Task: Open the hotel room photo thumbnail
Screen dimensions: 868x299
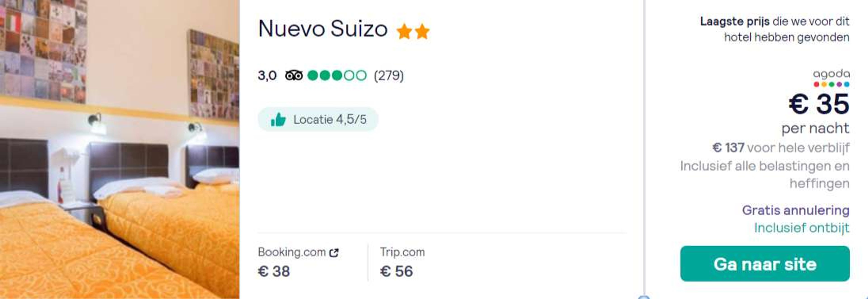Action: pyautogui.click(x=120, y=149)
